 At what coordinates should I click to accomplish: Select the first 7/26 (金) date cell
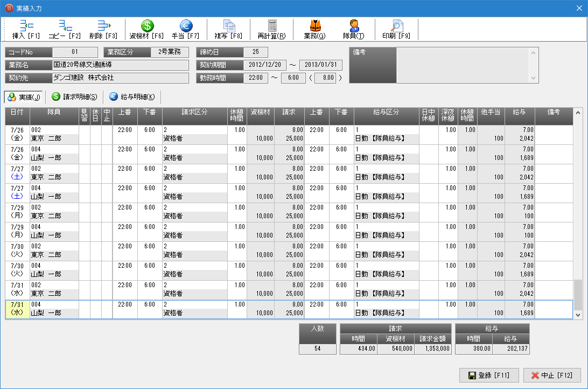click(x=17, y=134)
